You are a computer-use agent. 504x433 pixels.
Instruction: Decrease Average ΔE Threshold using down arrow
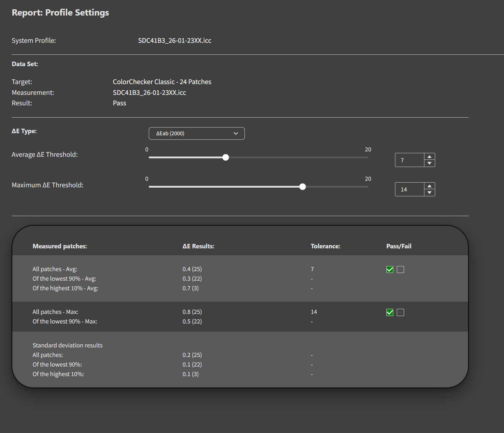click(x=429, y=163)
